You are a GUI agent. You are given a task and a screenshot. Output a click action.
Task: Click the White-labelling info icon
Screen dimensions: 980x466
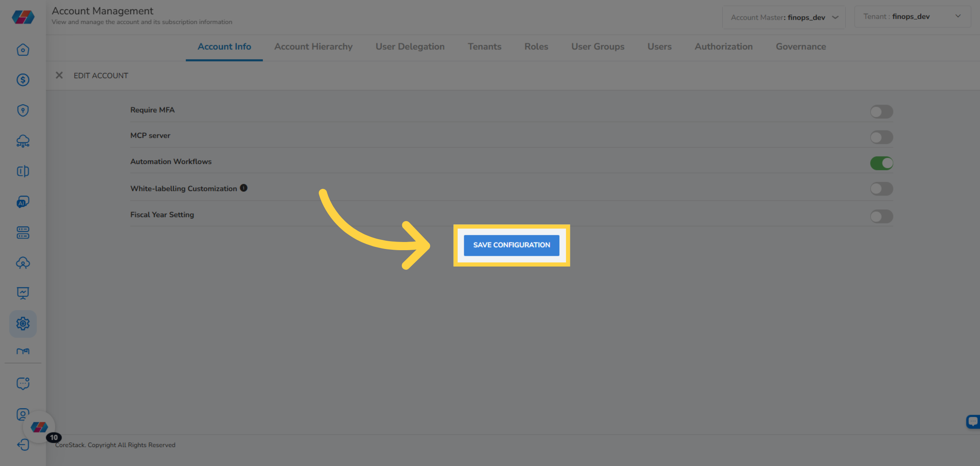point(244,188)
